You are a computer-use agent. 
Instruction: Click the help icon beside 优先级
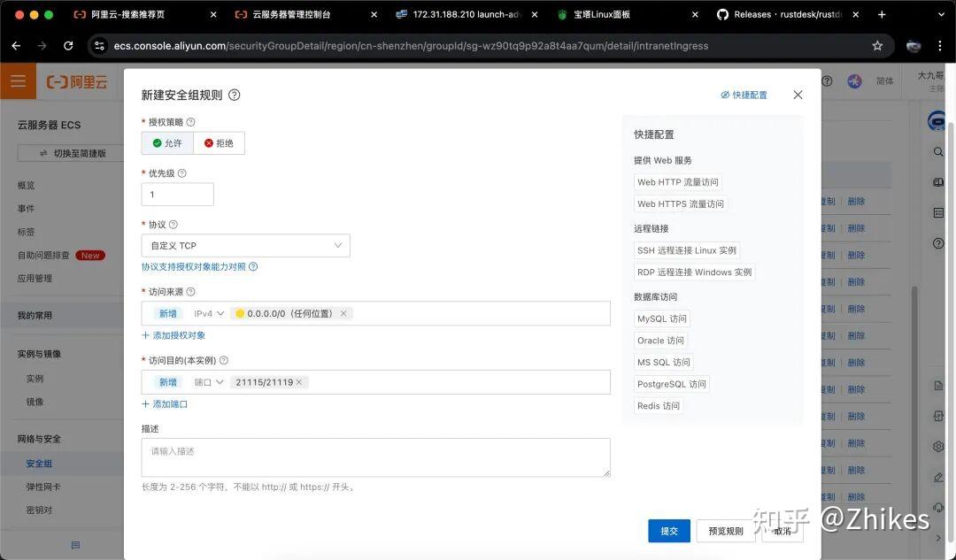coord(182,173)
